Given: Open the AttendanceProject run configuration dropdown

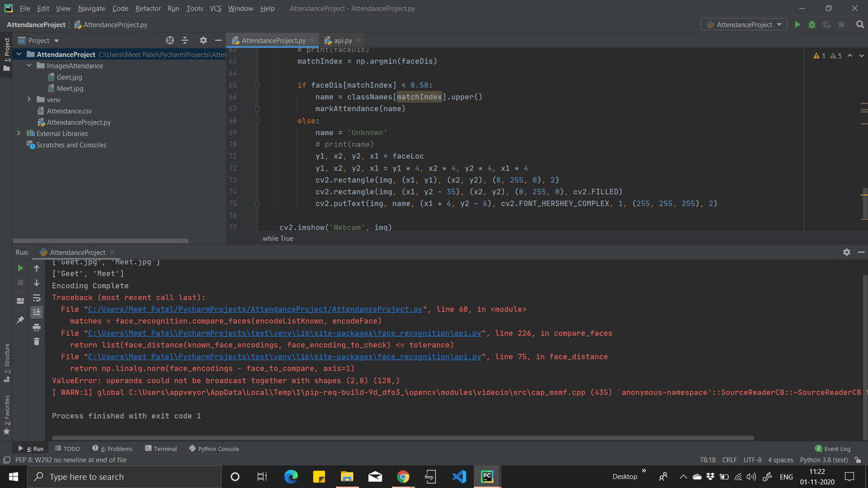Looking at the screenshot, I should tap(744, 25).
